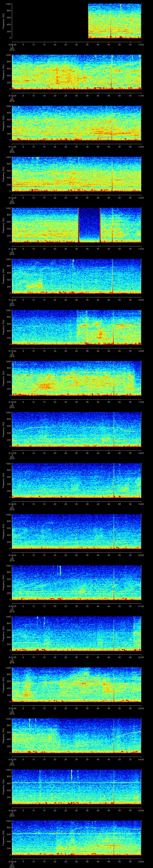Click the spectrogram panel starting at 9:15:00
153x868 pixels.
(x=77, y=327)
